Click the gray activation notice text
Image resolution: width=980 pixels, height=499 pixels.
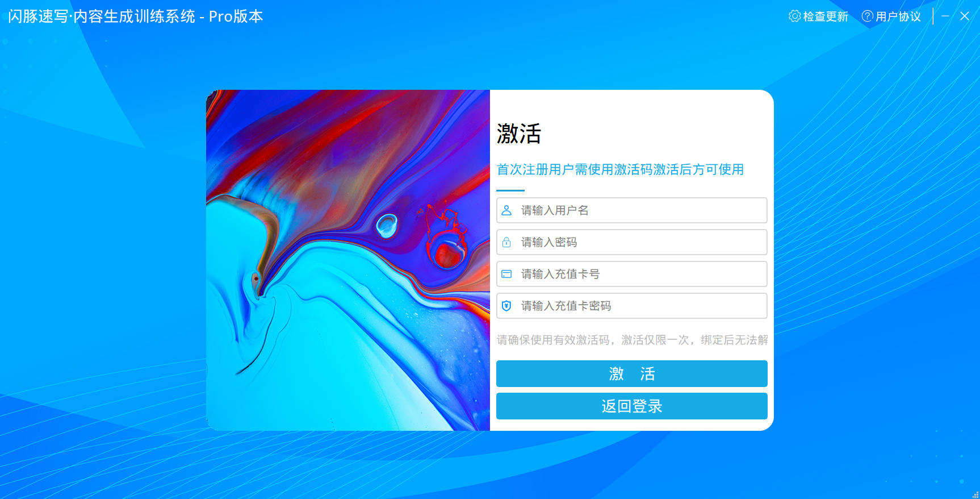point(632,340)
